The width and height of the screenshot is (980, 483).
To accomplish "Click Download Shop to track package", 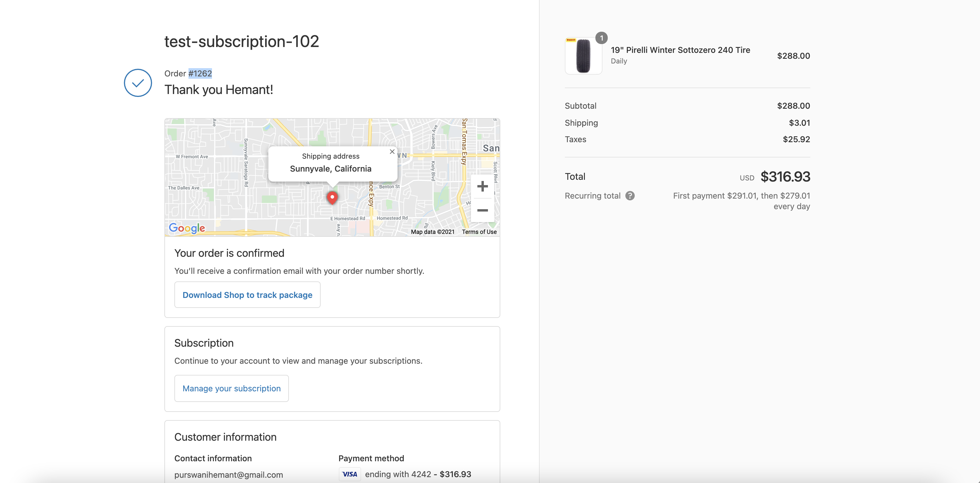I will pyautogui.click(x=247, y=295).
